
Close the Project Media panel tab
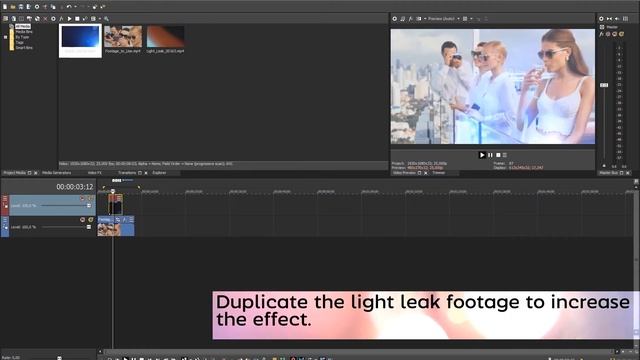(x=36, y=173)
